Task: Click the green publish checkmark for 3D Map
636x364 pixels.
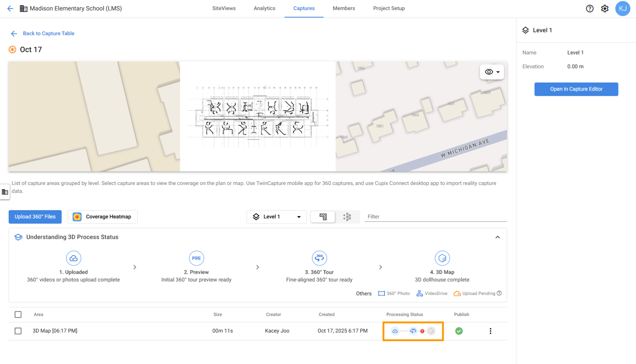Action: (459, 331)
